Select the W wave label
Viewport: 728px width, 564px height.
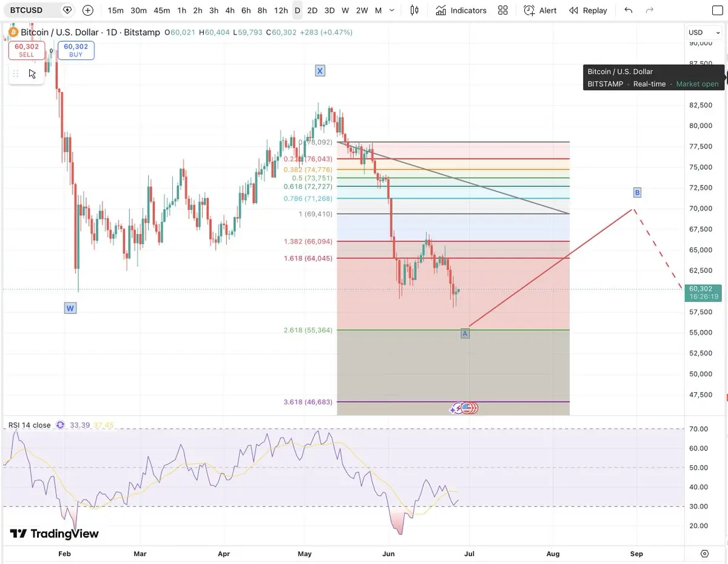pyautogui.click(x=70, y=308)
